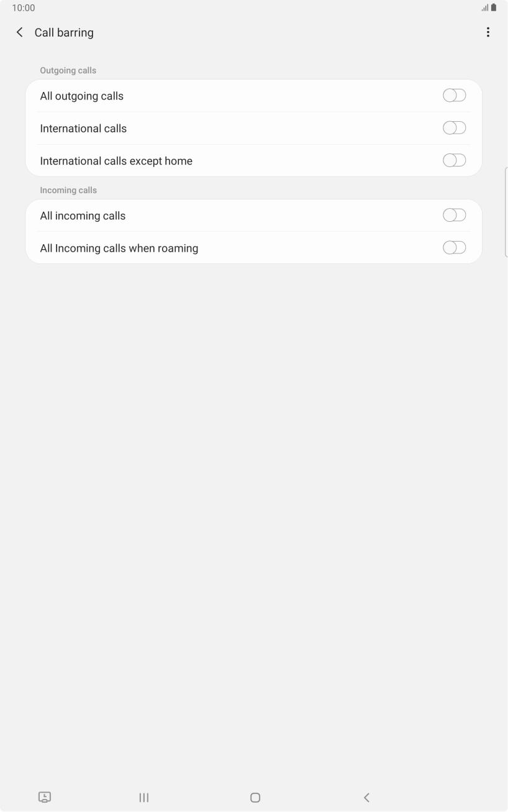This screenshot has height=812, width=508.
Task: Select the All outgoing calls row label
Action: point(81,96)
